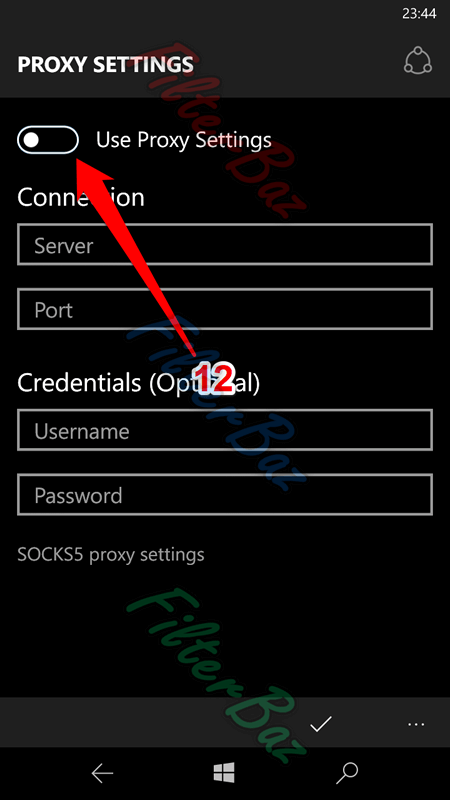
Task: Open the Windows Start logo button
Action: (224, 773)
